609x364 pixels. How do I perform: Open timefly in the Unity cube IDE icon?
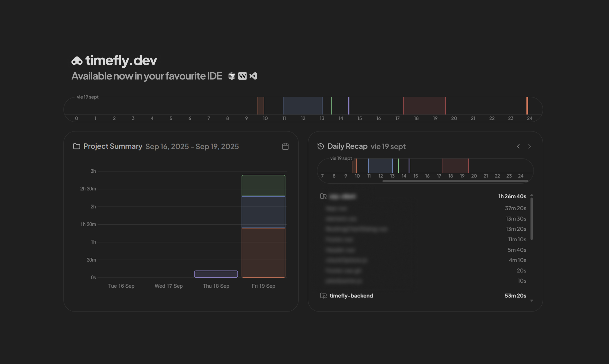pos(232,76)
